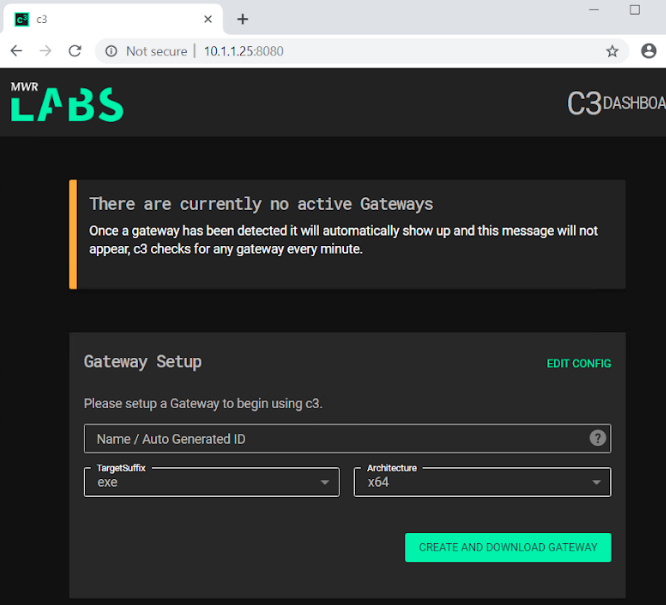The height and width of the screenshot is (605, 666).
Task: Click the c3 tab favicon
Action: [x=22, y=20]
